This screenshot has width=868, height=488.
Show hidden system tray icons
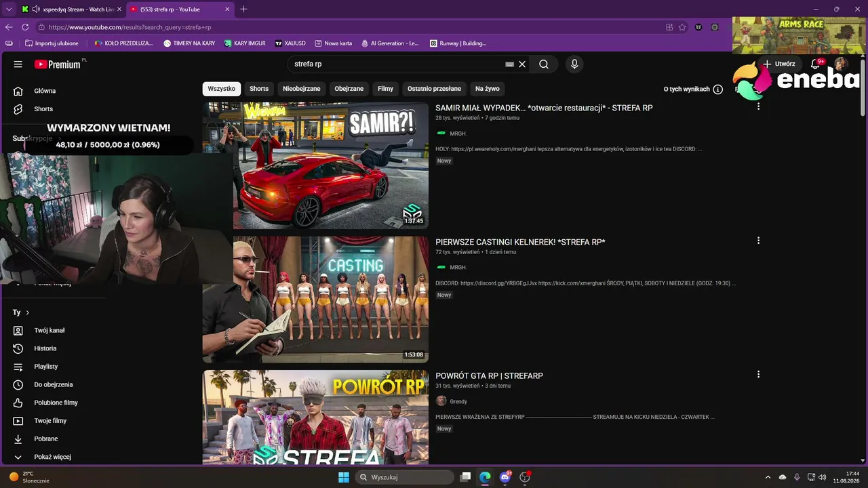768,477
